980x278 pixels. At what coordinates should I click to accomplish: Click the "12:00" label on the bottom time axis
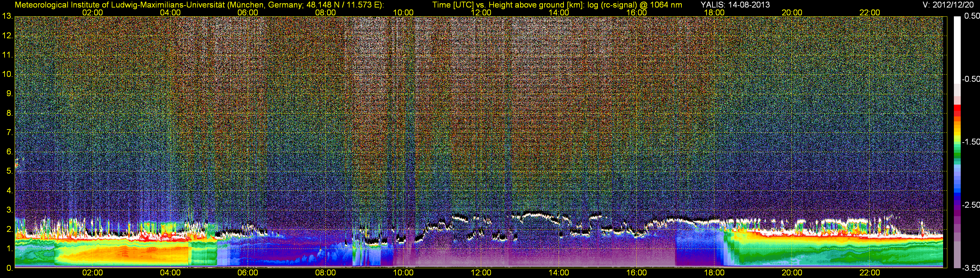pyautogui.click(x=481, y=273)
